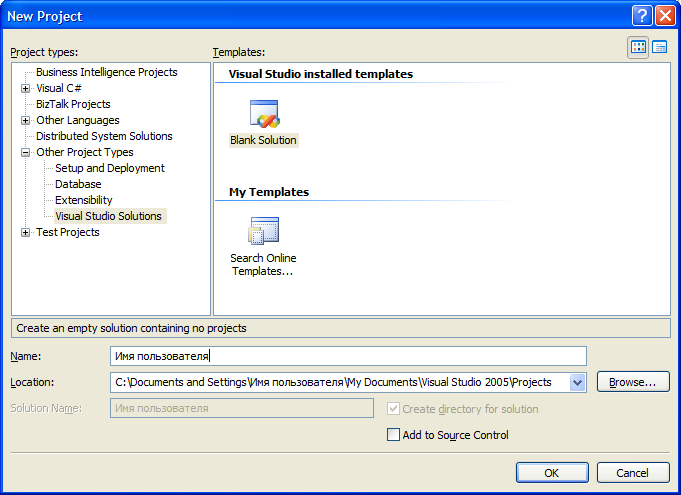Viewport: 681px width, 495px height.
Task: Switch templates view to small icons
Action: point(660,47)
